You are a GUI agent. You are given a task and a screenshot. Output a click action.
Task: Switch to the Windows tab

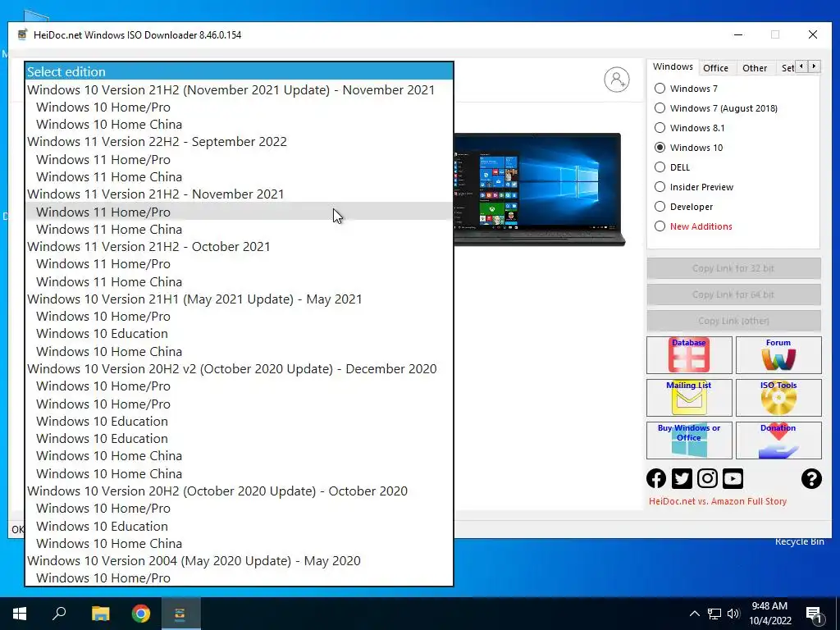point(673,67)
